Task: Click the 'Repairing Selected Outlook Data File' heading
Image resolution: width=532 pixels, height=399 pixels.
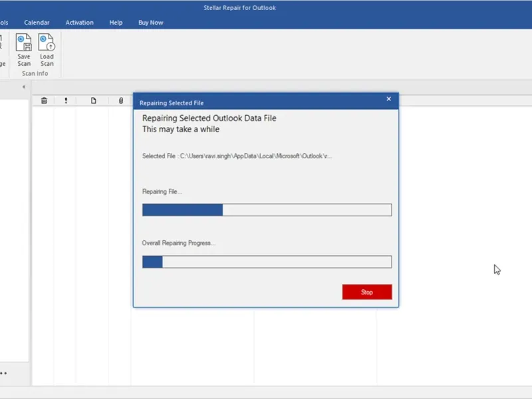Action: click(209, 118)
